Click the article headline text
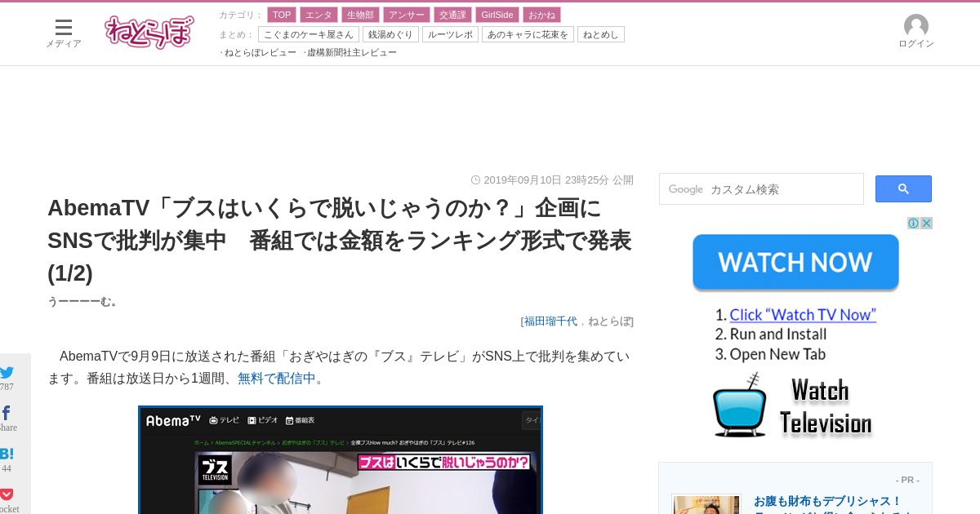The width and height of the screenshot is (980, 514). click(339, 240)
